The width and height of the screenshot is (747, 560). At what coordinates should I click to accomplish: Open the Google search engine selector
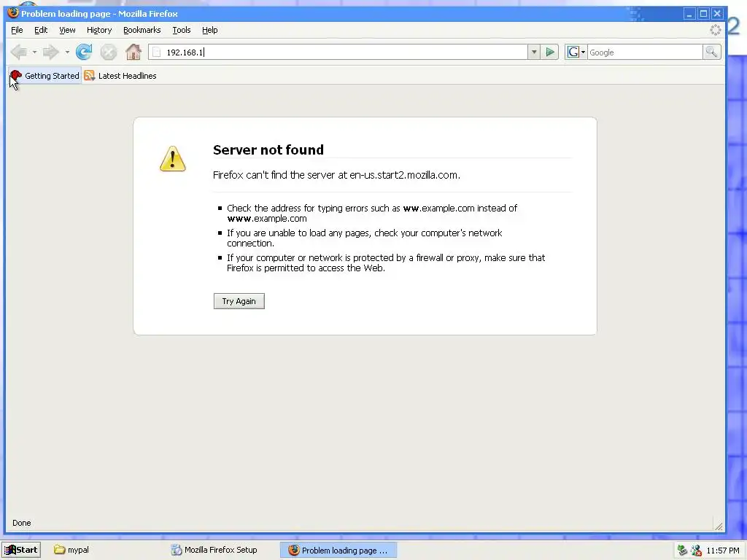pyautogui.click(x=576, y=52)
